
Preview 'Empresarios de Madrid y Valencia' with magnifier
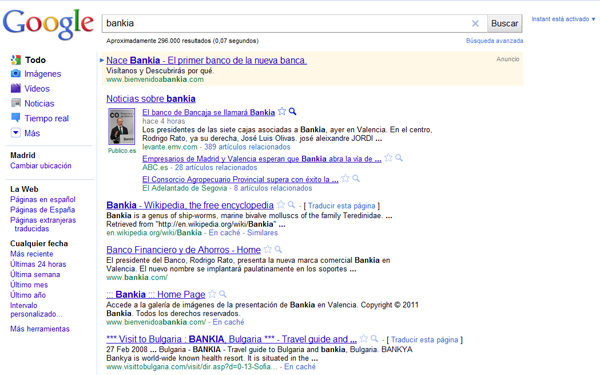coord(399,158)
